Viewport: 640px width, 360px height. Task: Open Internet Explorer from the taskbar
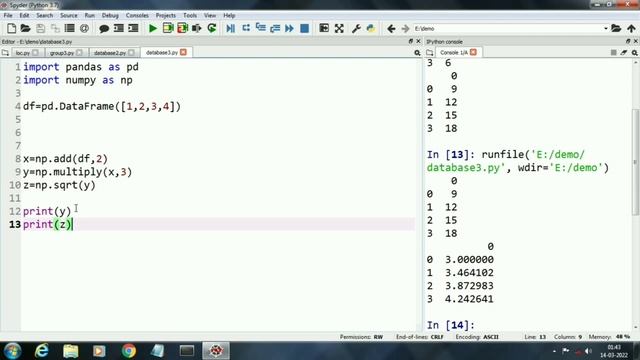[x=42, y=351]
